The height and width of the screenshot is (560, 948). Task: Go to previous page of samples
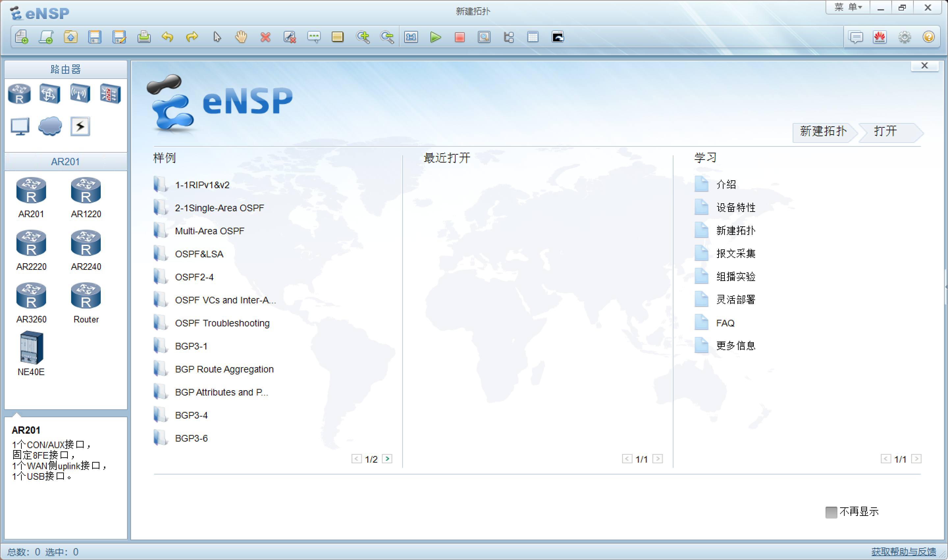tap(356, 458)
